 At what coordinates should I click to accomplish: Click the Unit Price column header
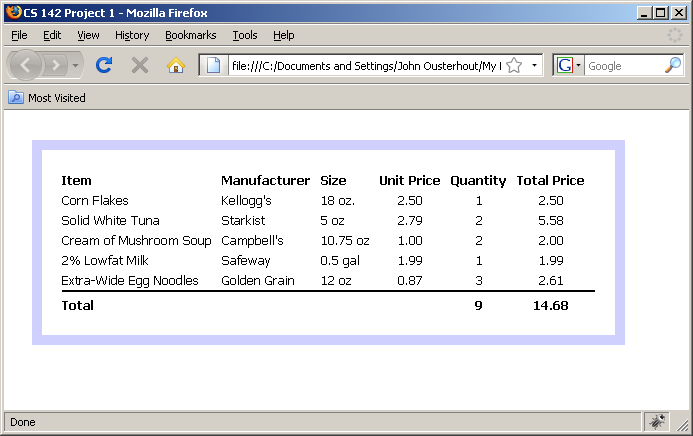[410, 180]
